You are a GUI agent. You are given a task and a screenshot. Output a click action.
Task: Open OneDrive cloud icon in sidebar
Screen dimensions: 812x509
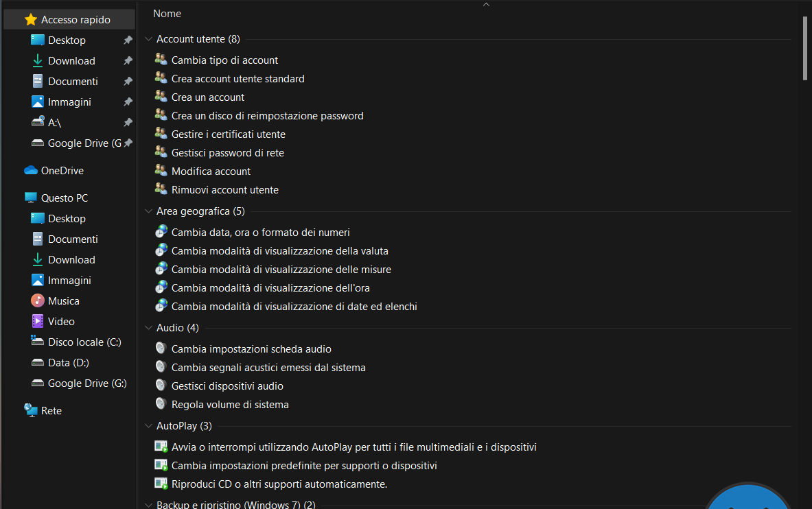tap(30, 170)
